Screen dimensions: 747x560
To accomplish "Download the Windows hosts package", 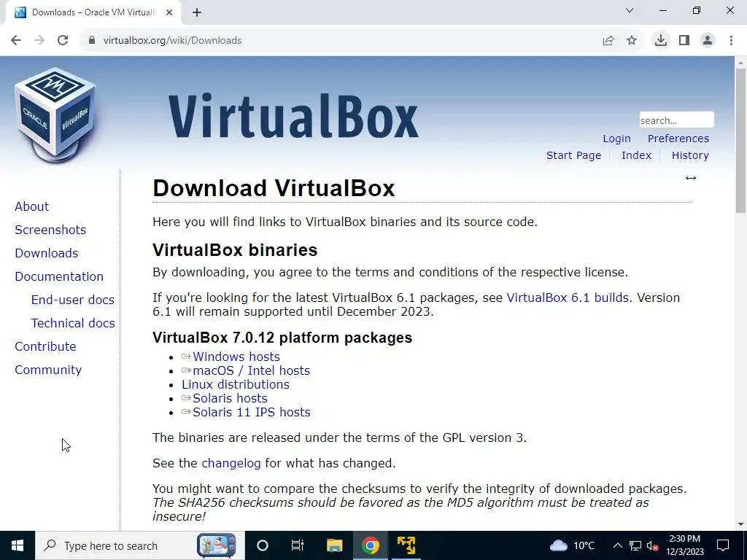I will point(236,357).
